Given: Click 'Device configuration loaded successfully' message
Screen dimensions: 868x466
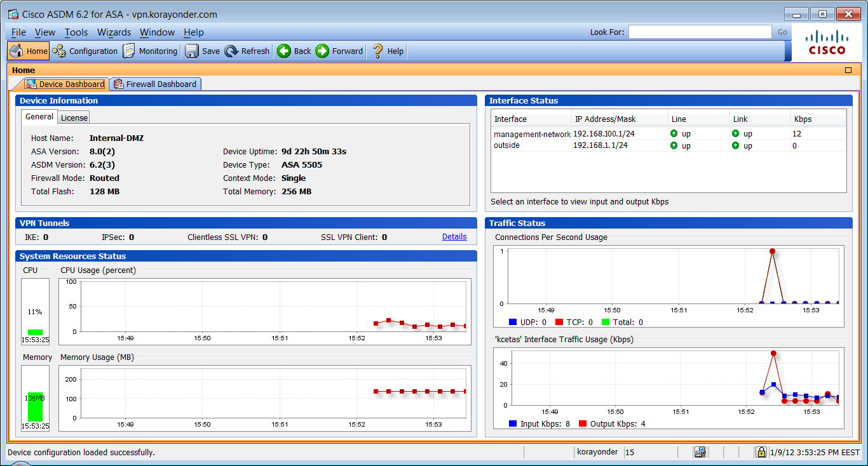Looking at the screenshot, I should click(81, 452).
